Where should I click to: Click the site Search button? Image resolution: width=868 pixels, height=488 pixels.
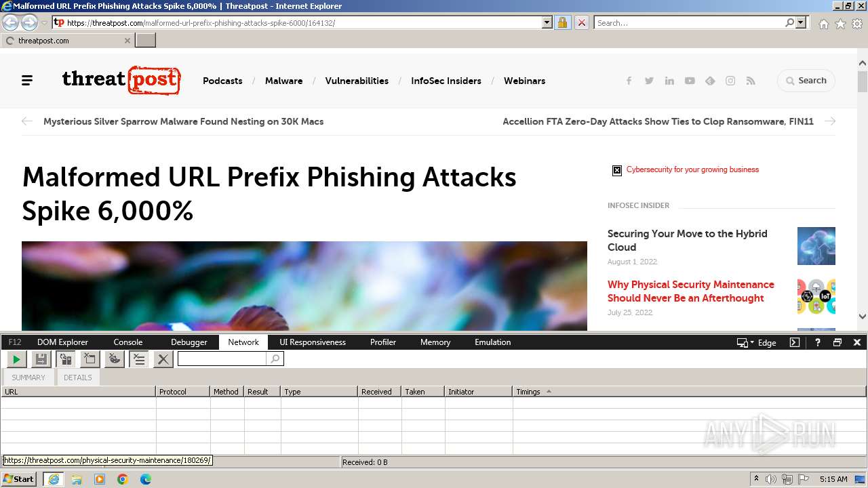(806, 81)
